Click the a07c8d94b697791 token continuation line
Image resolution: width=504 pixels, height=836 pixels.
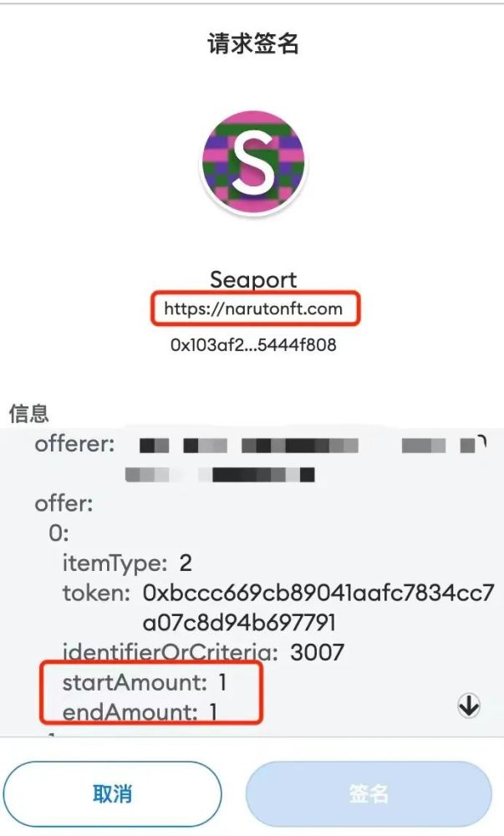click(239, 623)
